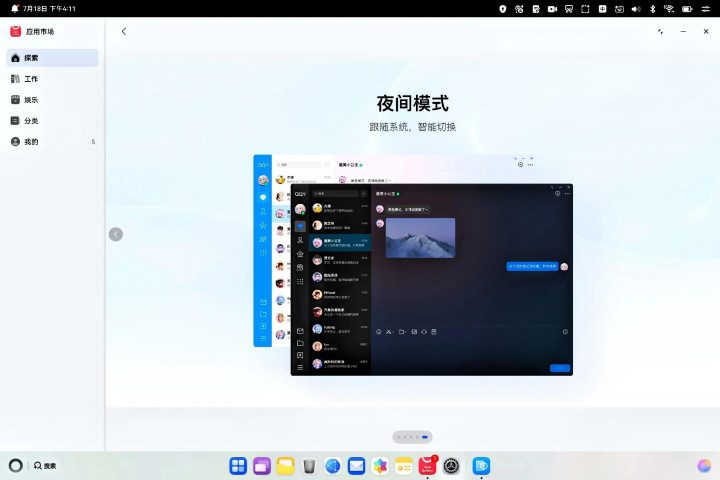This screenshot has height=480, width=720.
Task: Open the control center sliders icon
Action: pyautogui.click(x=706, y=9)
